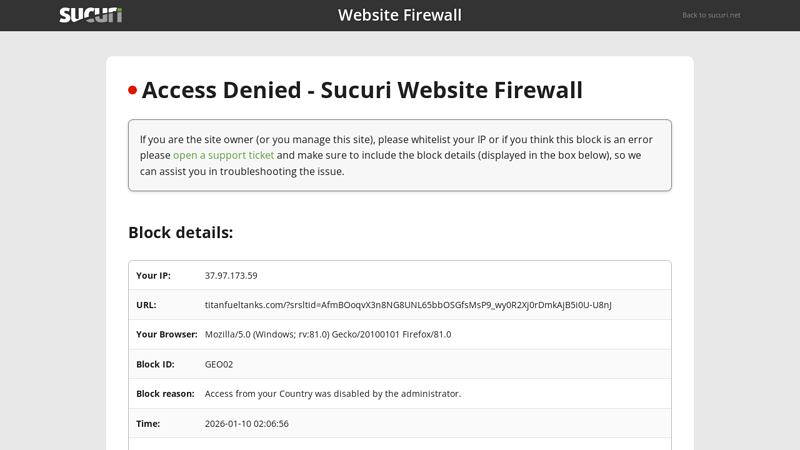This screenshot has width=800, height=450.
Task: Follow the Back to sucuri.net link
Action: click(x=711, y=15)
